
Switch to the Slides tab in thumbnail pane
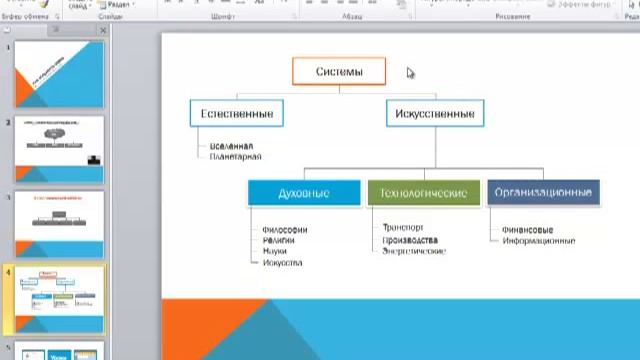[x=7, y=30]
